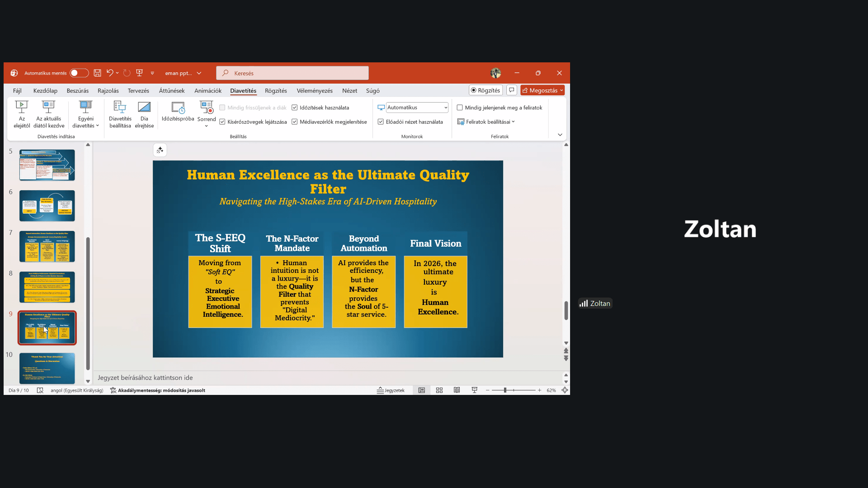Uncheck Időzítések használata checkbox
Screen dimensions: 868x488
pyautogui.click(x=295, y=108)
